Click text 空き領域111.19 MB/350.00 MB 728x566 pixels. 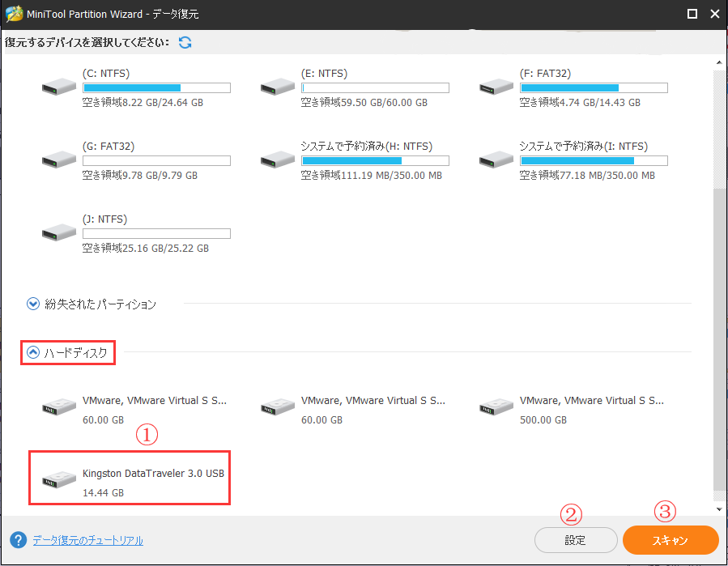(372, 176)
